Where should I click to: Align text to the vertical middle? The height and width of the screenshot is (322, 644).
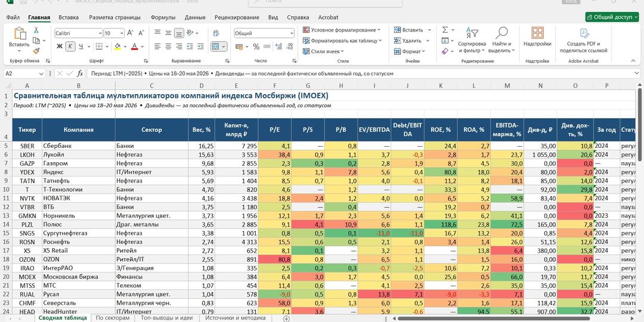(168, 33)
